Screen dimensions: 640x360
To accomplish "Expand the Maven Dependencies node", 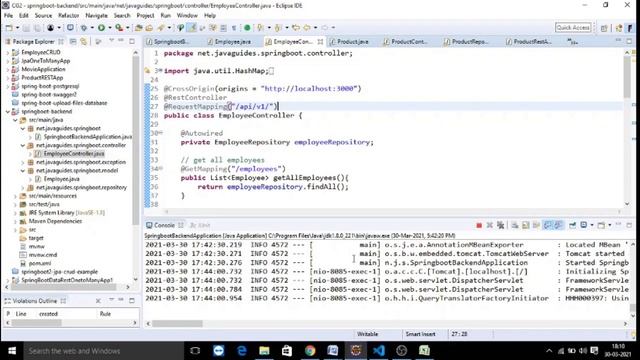I will click(15, 221).
